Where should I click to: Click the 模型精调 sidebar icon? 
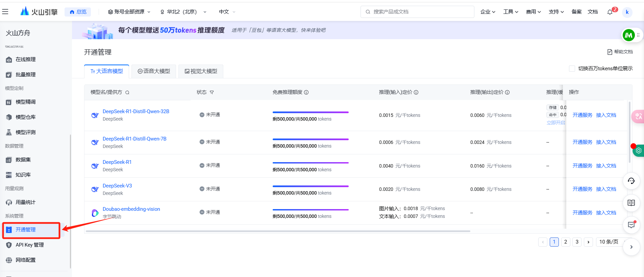(9, 102)
